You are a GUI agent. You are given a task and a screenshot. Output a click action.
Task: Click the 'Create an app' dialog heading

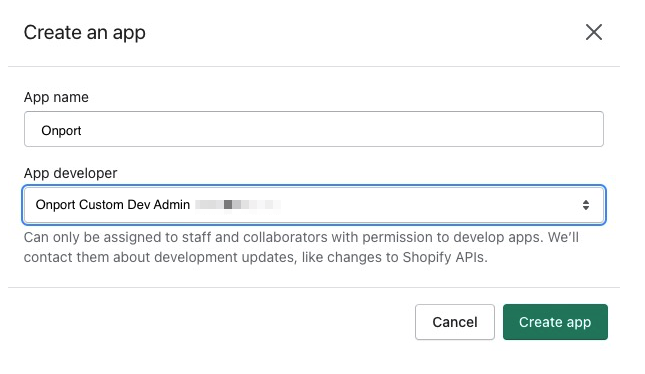click(85, 33)
